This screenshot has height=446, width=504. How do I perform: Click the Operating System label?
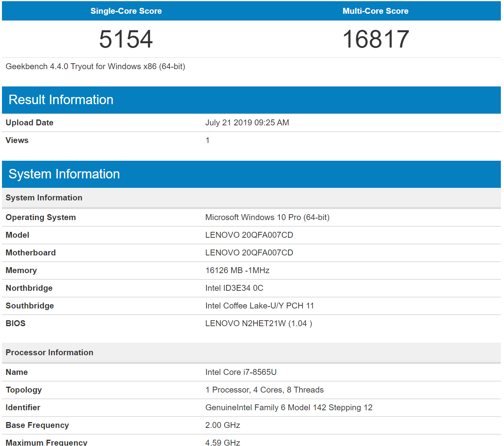(41, 217)
